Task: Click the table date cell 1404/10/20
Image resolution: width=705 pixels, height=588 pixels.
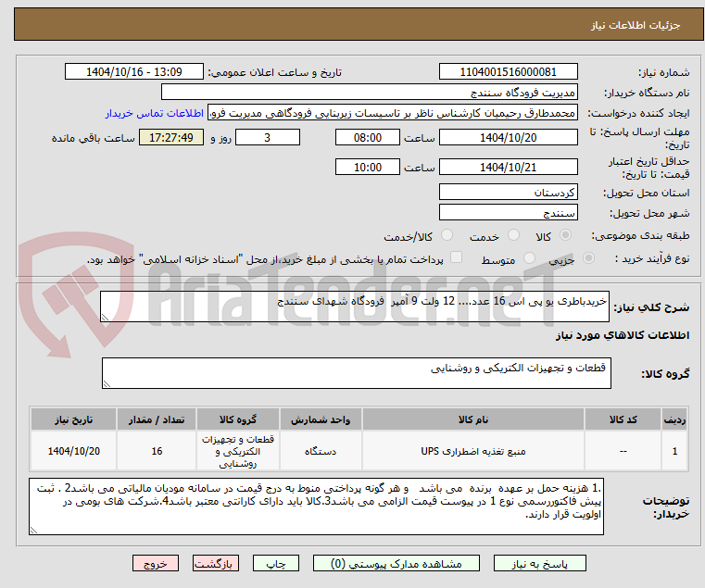Action: pos(74,451)
